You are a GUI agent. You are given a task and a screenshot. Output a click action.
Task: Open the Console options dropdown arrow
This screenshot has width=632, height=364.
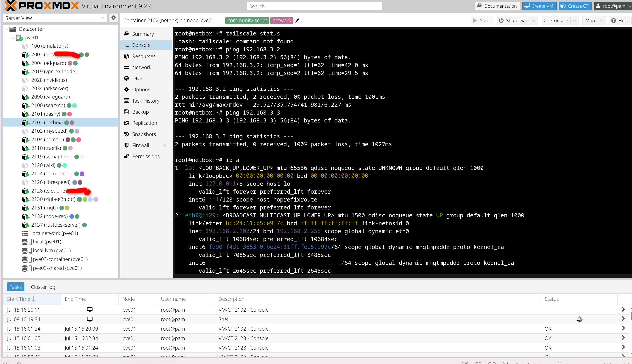[575, 21]
